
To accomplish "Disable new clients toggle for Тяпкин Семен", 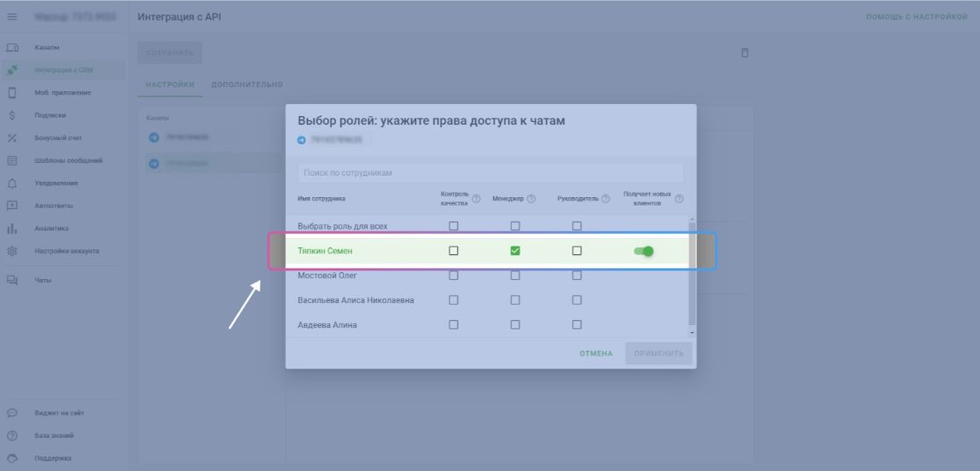I will 644,251.
